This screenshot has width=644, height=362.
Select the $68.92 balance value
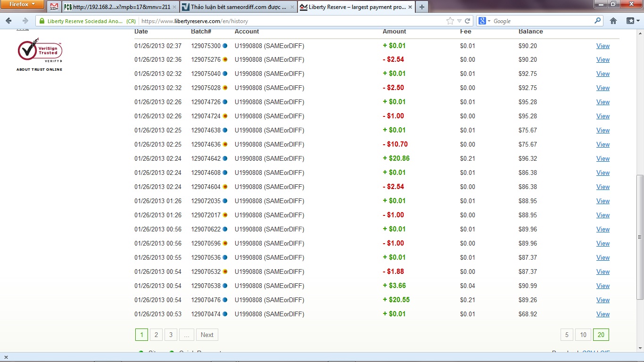pos(528,314)
